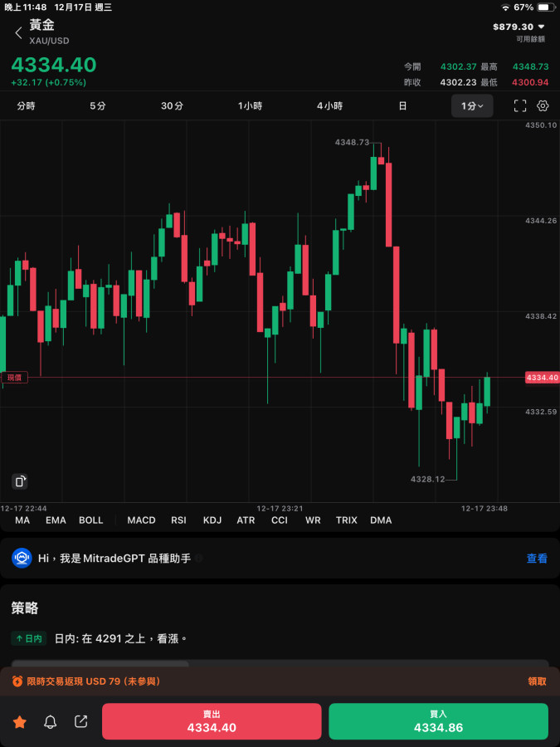560x747 pixels.
Task: Open the 1分 timeframe dropdown
Action: (x=472, y=105)
